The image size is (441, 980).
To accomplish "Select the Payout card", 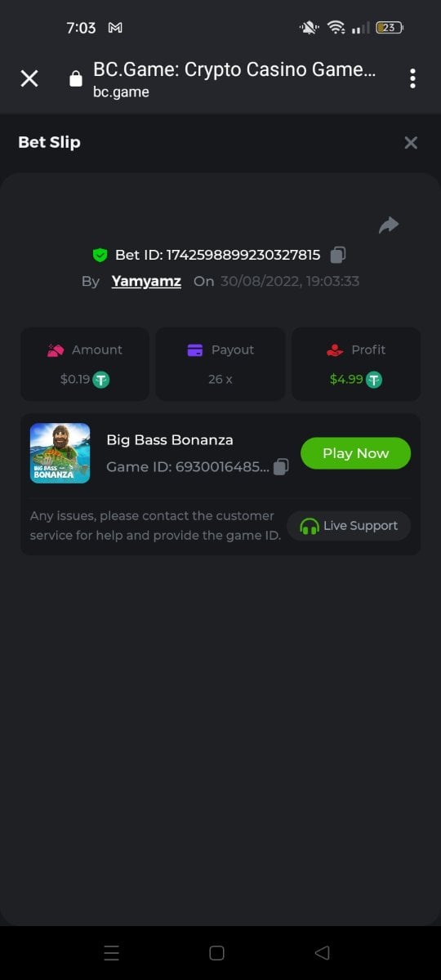I will (220, 364).
